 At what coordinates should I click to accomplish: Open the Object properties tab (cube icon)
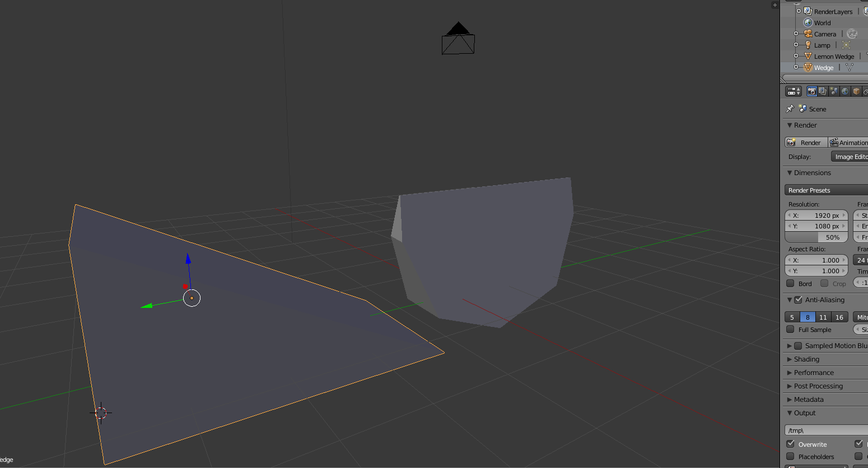[856, 91]
